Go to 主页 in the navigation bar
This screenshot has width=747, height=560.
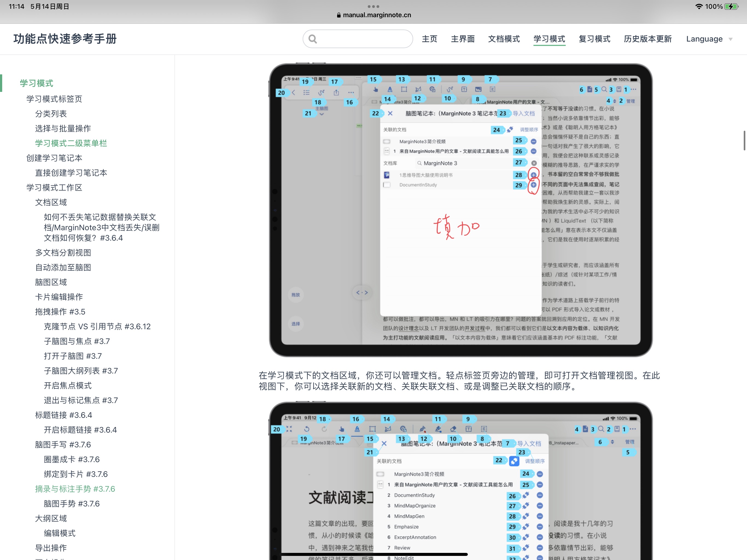429,39
